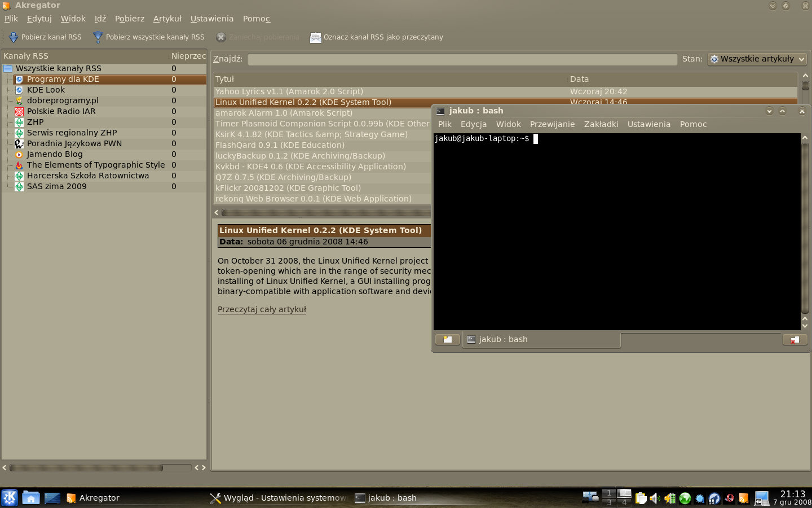The image size is (812, 508).
Task: Click the Znajdź search field
Action: click(x=462, y=59)
